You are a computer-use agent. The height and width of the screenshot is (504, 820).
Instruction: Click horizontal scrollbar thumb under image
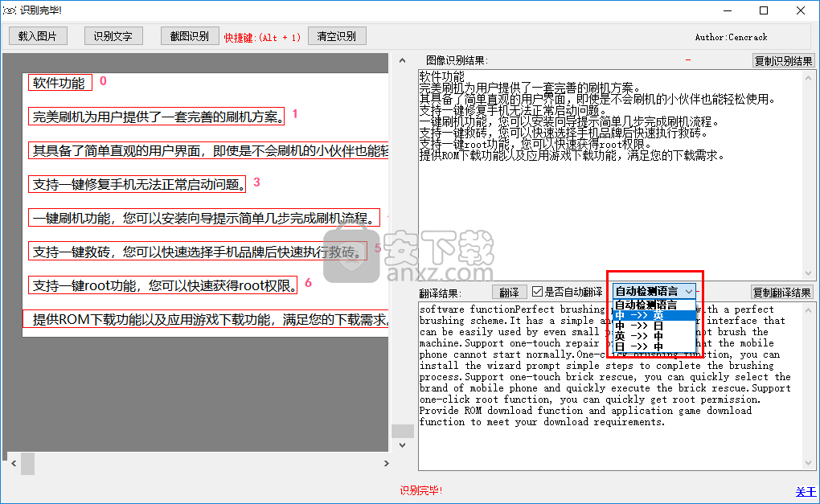(27, 464)
